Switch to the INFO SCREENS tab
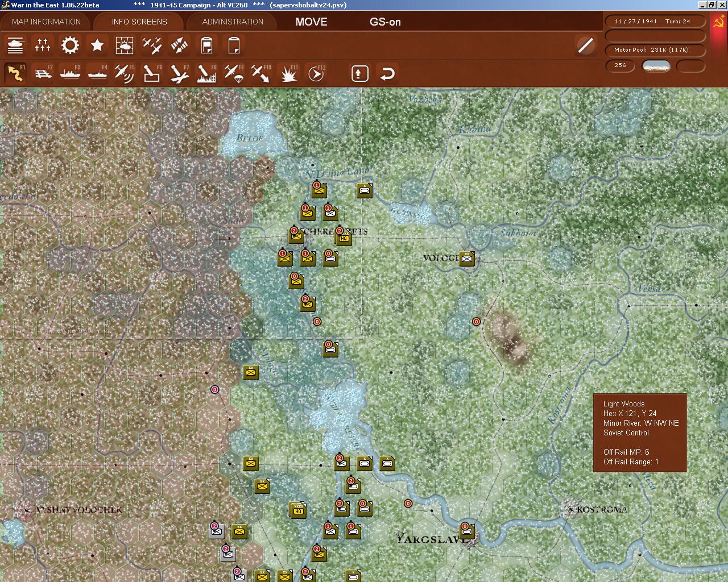Screen dimensions: 728x582 pyautogui.click(x=139, y=22)
